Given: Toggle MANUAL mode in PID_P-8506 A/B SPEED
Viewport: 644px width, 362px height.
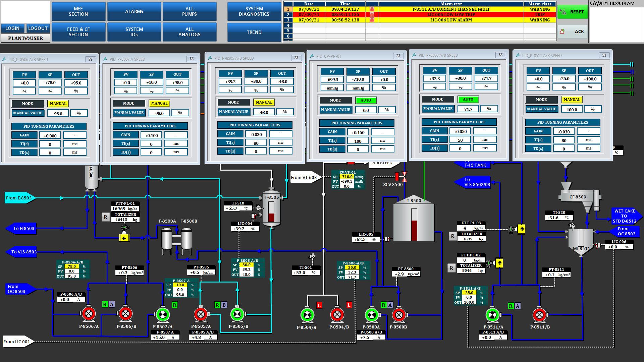Looking at the screenshot, I should (x=58, y=104).
